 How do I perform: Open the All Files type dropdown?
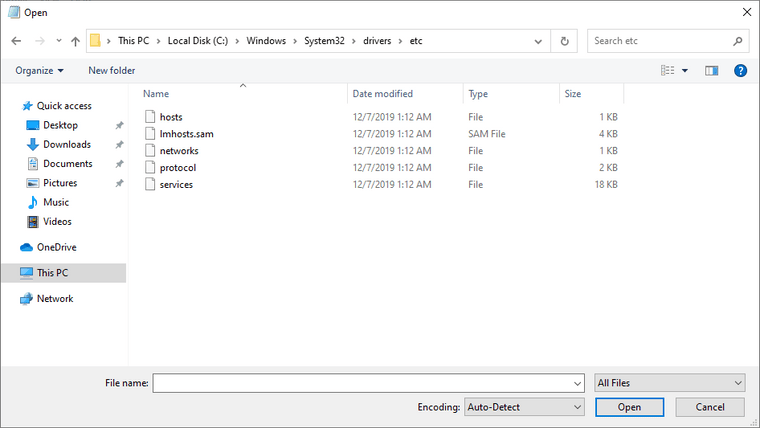[x=670, y=383]
